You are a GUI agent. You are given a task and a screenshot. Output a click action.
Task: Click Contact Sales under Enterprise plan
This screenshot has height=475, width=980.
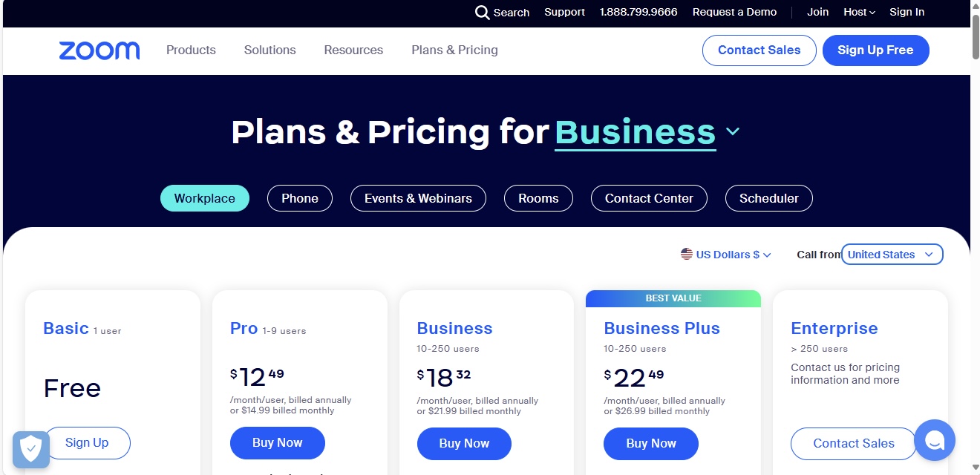coord(854,443)
